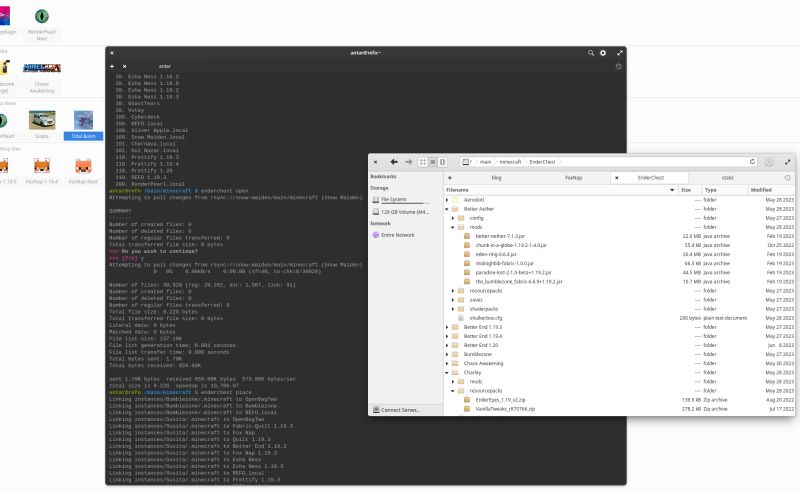Add a new terminal tab

(112, 66)
